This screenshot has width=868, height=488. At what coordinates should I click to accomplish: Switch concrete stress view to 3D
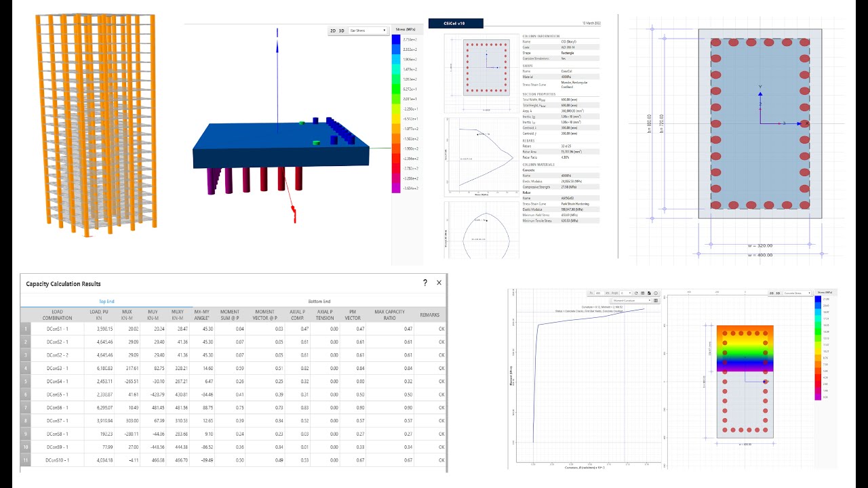pos(778,293)
